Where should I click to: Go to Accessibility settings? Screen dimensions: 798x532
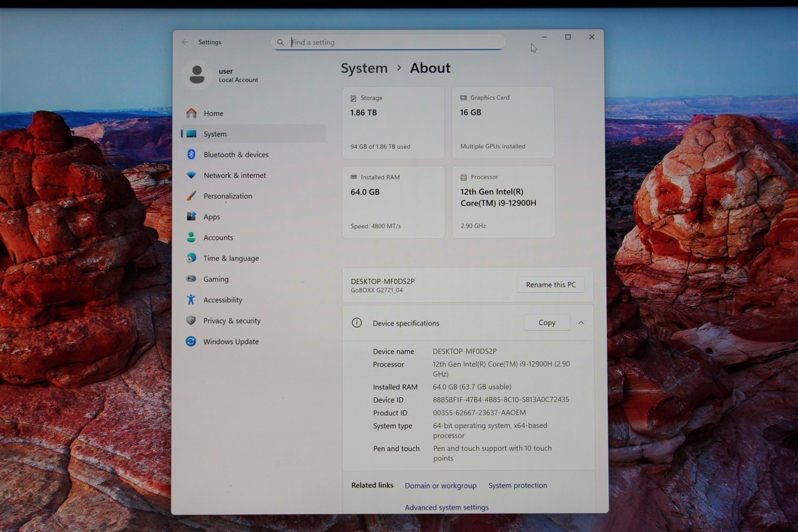(x=254, y=299)
